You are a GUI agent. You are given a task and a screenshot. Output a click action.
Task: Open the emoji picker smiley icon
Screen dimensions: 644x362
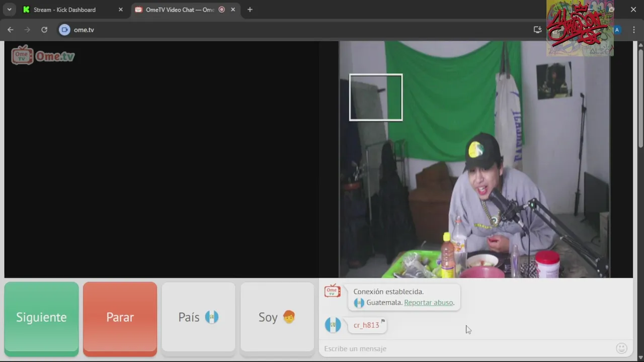pyautogui.click(x=622, y=348)
